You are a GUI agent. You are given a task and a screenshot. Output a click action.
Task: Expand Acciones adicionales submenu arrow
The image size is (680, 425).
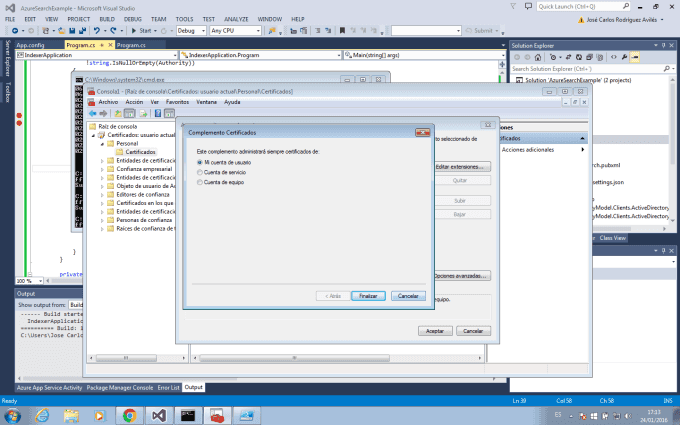click(x=582, y=150)
